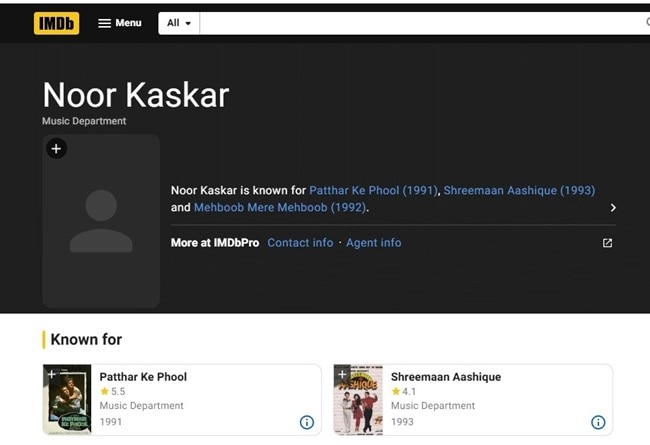
Task: Click the Shreemaan Aashique title in Known for
Action: 445,377
